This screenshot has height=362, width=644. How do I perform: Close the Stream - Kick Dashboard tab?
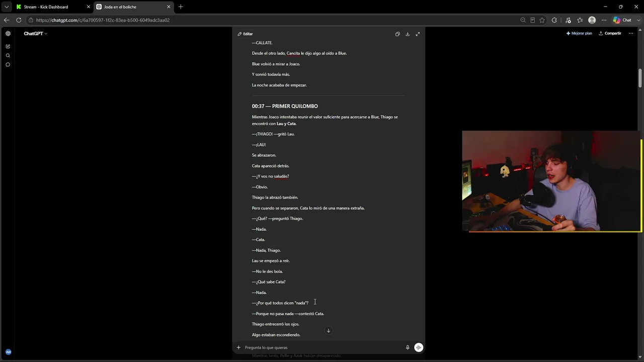[x=89, y=7]
